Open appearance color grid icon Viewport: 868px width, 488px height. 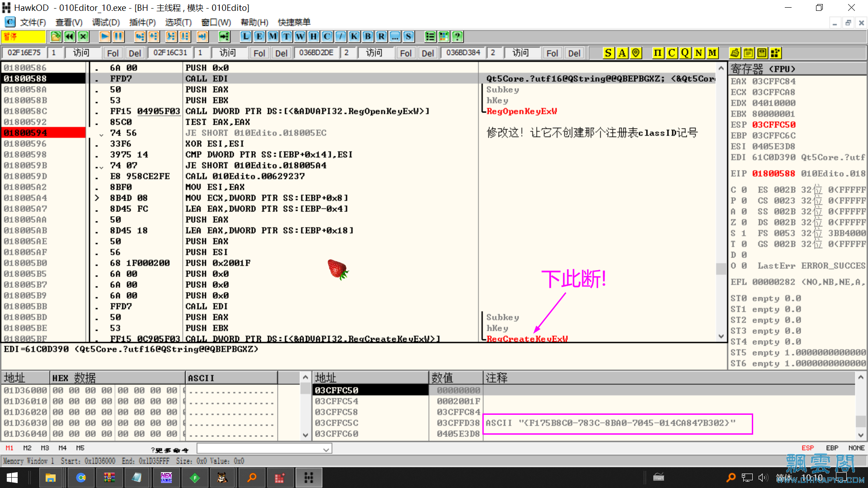coord(443,37)
